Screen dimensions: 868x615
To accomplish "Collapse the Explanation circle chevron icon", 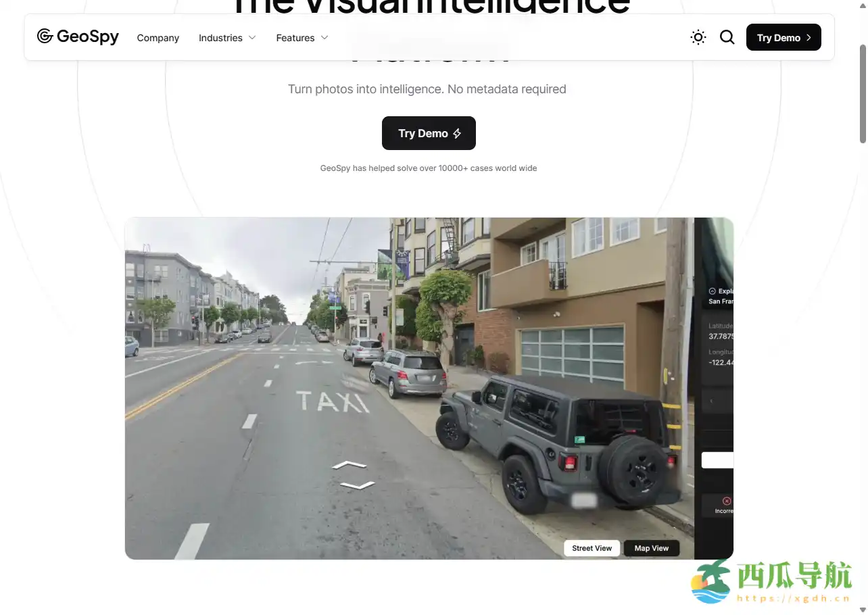I will click(x=712, y=291).
